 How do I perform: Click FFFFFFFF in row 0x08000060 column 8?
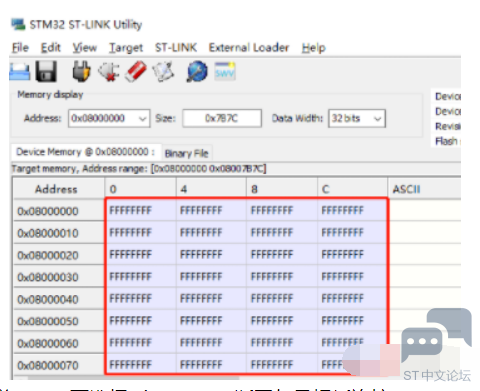pyautogui.click(x=272, y=342)
